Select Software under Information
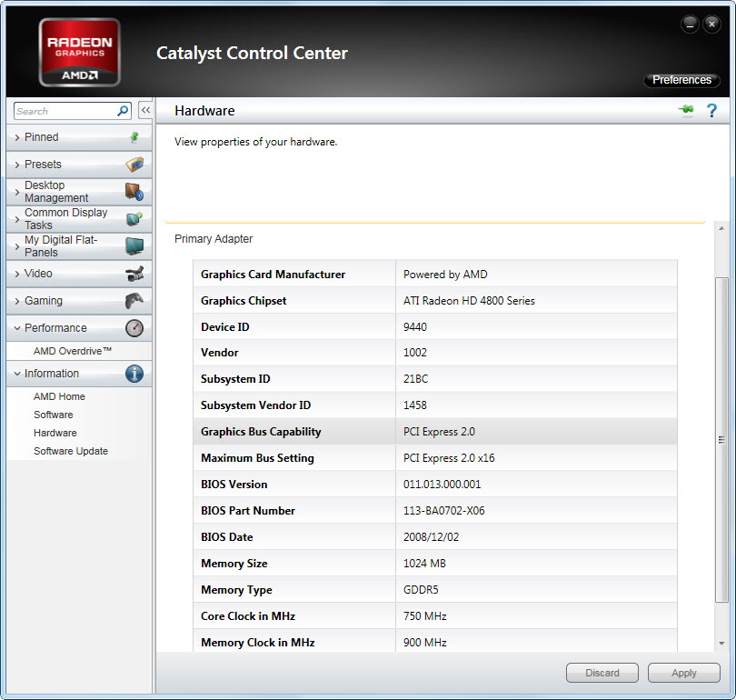The image size is (736, 700). [53, 415]
